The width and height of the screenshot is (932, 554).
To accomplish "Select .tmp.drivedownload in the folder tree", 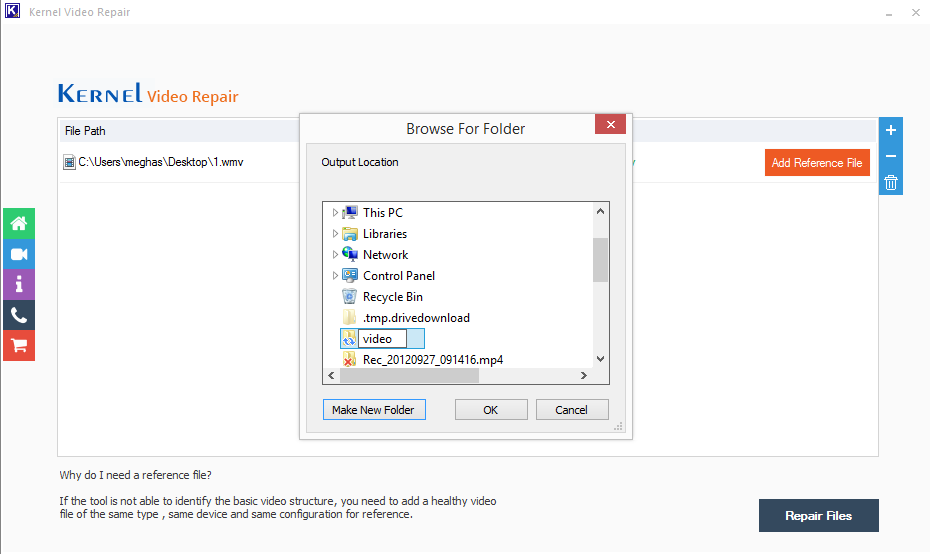I will pyautogui.click(x=416, y=317).
